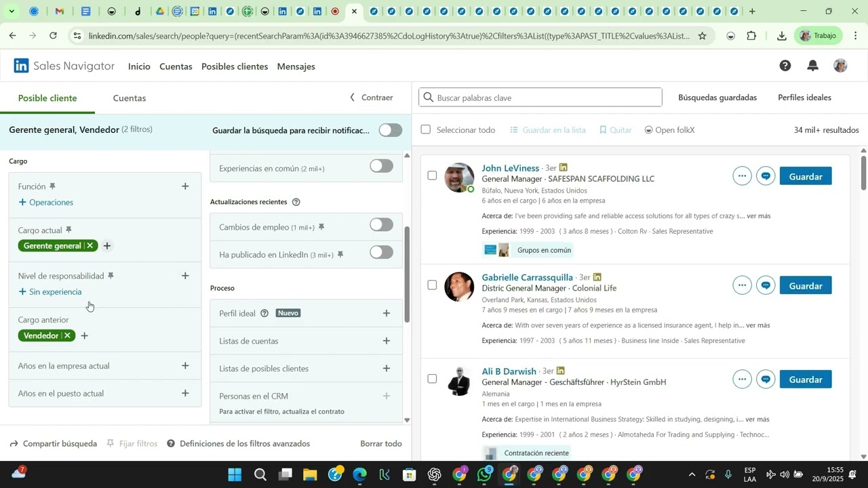The width and height of the screenshot is (868, 488).
Task: Remove the Gerente general filter chip
Action: tap(90, 245)
